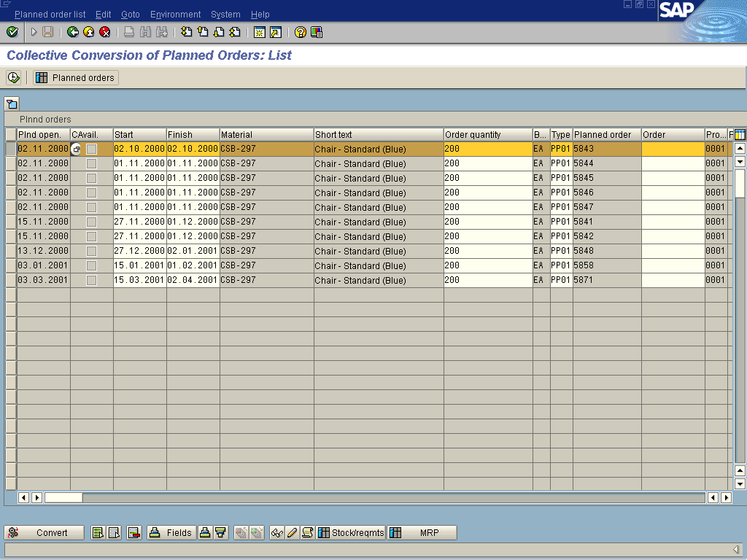Click the scroll document icon
747x560 pixels.
click(308, 532)
